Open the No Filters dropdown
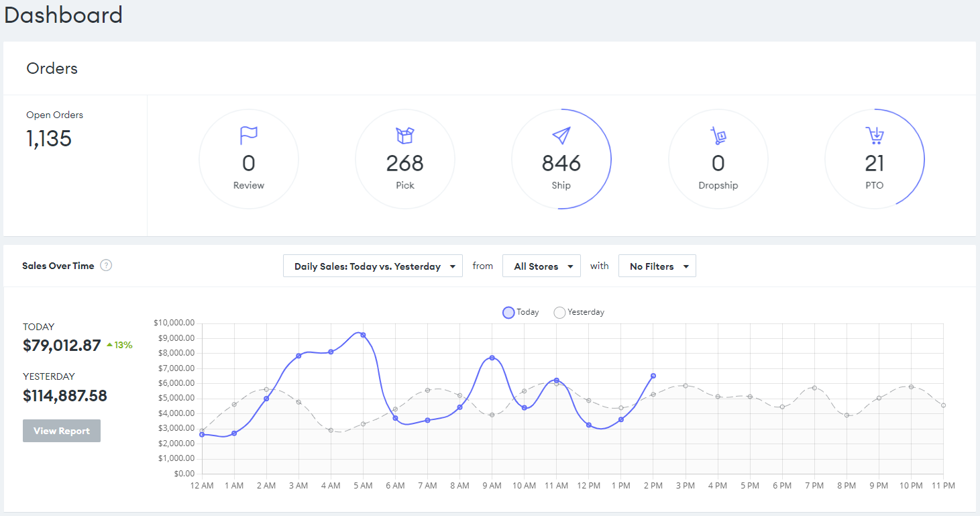Screen dimensions: 980x516 coord(657,266)
